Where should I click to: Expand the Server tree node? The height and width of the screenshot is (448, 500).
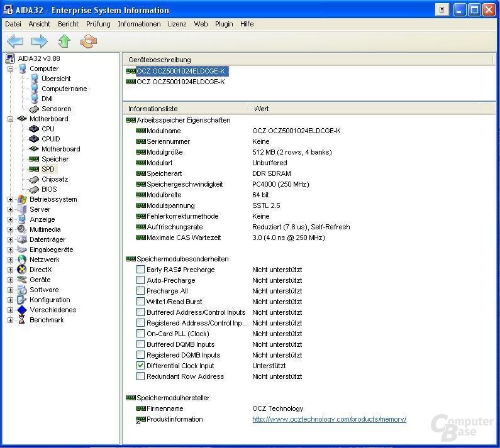click(11, 210)
